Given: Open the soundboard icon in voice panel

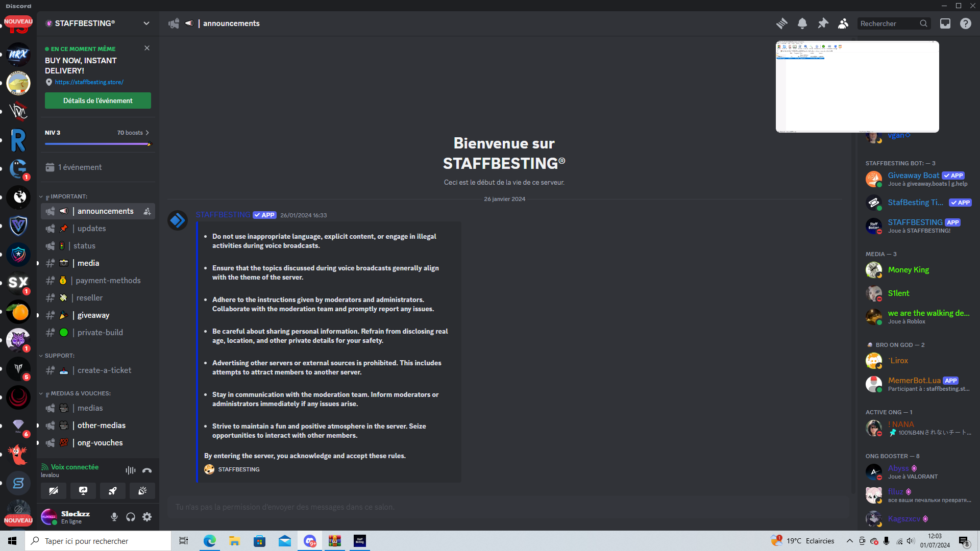Looking at the screenshot, I should tap(142, 491).
